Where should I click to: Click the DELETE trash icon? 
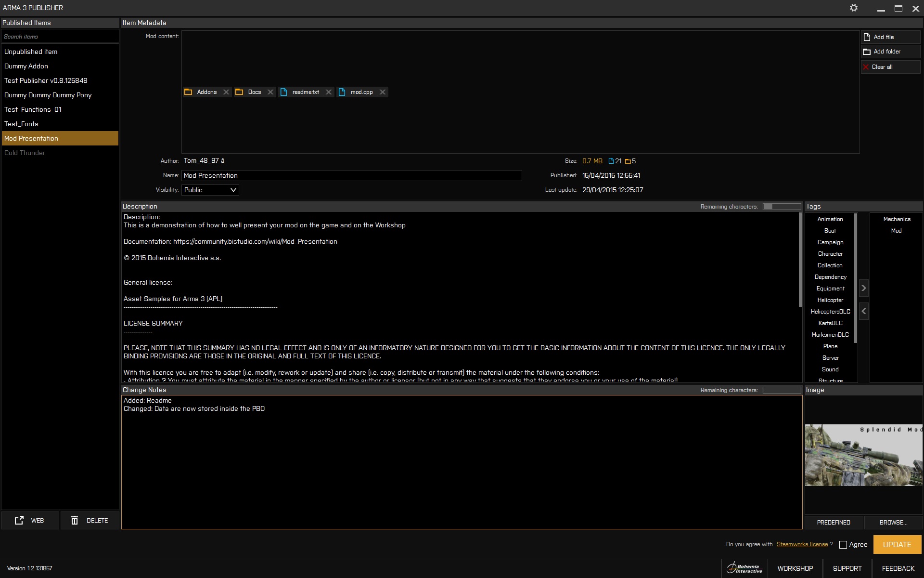(x=75, y=520)
